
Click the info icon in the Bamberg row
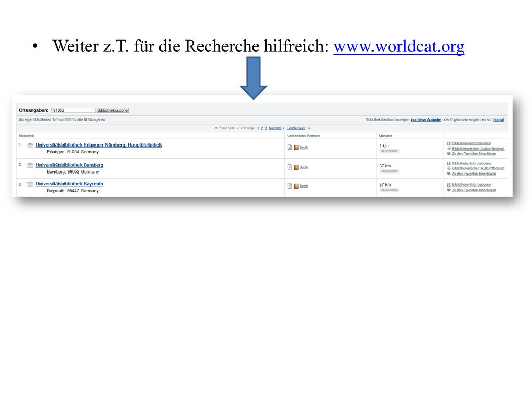449,163
